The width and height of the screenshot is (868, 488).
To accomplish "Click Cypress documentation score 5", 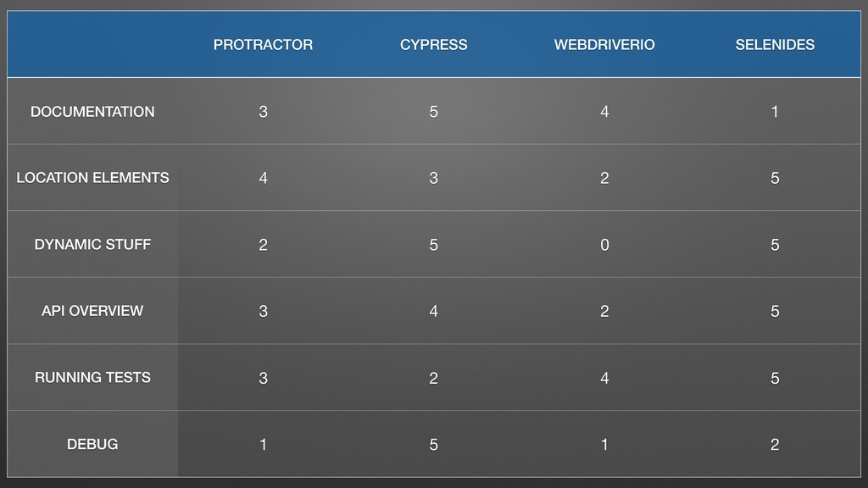I will [433, 112].
